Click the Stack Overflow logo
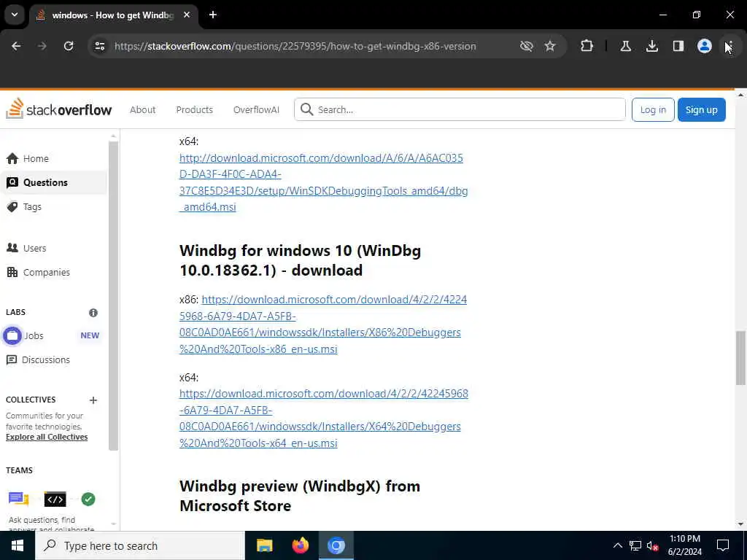The height and width of the screenshot is (560, 747). [58, 109]
